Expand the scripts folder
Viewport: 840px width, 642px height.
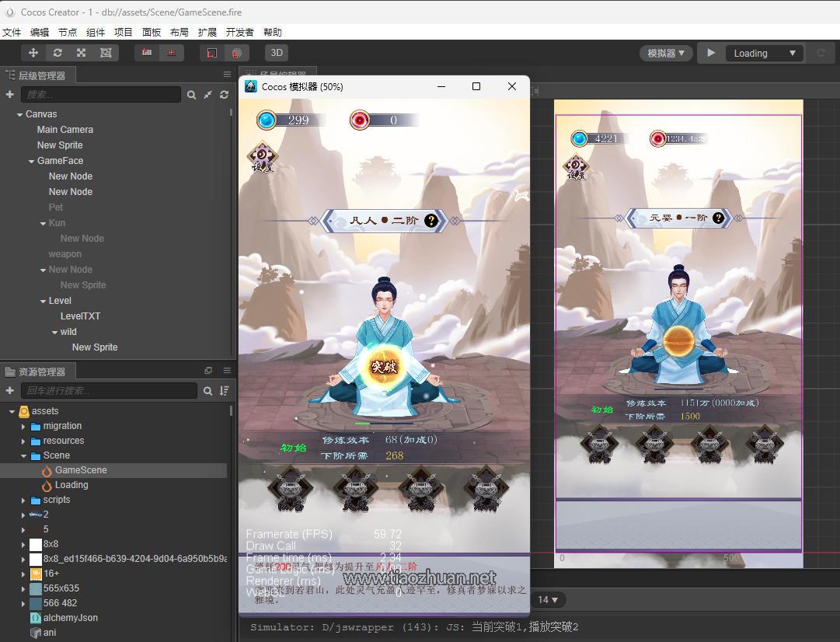point(23,501)
